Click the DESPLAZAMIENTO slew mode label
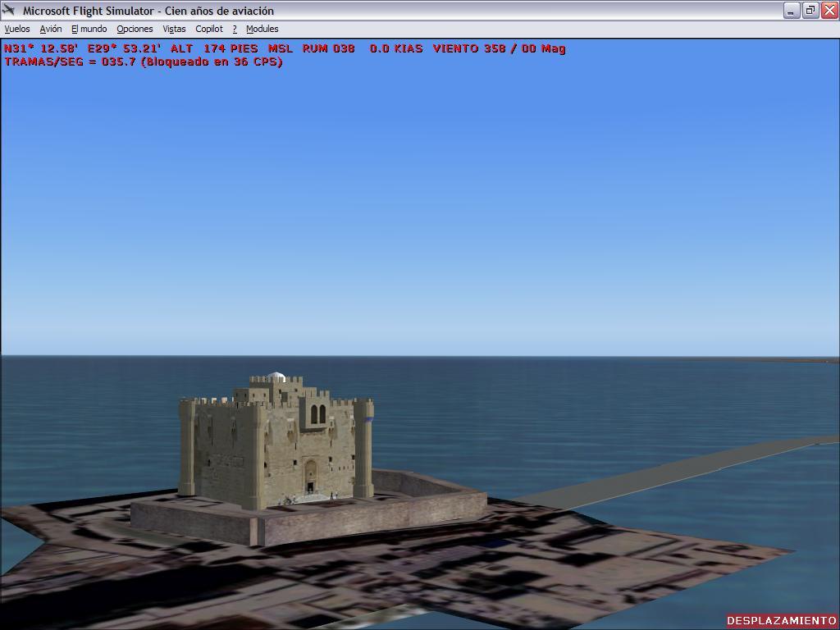The width and height of the screenshot is (840, 630). [782, 620]
